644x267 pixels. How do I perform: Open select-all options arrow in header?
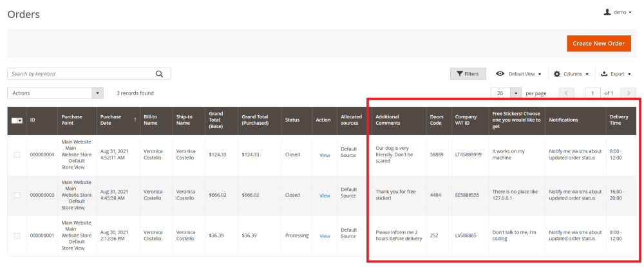[20, 120]
